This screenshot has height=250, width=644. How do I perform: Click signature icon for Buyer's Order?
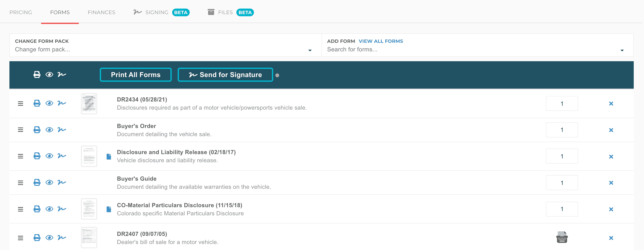[x=61, y=130]
